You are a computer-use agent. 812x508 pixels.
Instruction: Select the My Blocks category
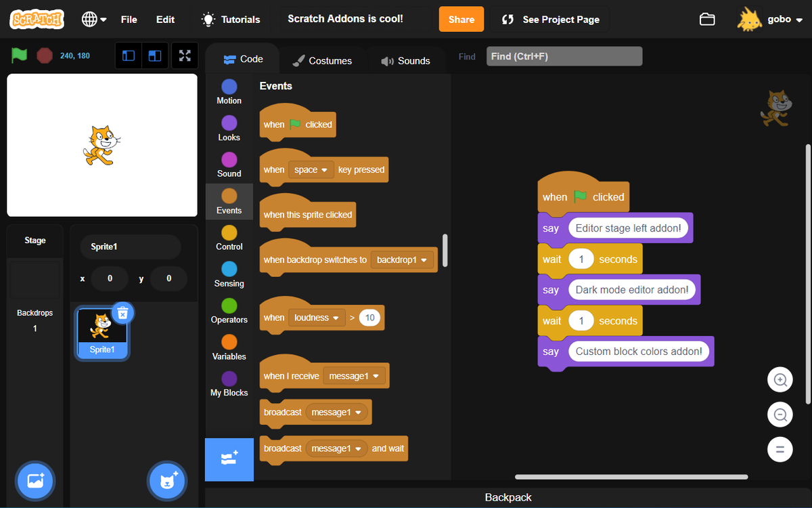(x=229, y=384)
